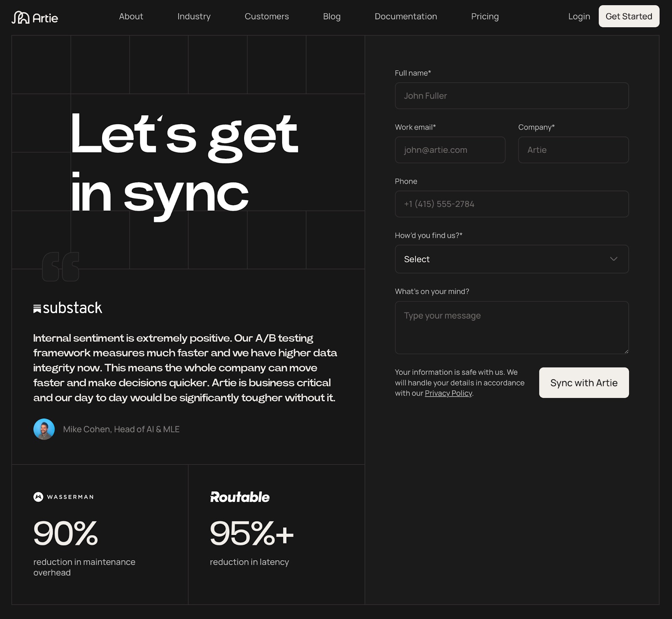Viewport: 672px width, 619px height.
Task: Click the 'How'd you find us?*' label
Action: point(428,236)
